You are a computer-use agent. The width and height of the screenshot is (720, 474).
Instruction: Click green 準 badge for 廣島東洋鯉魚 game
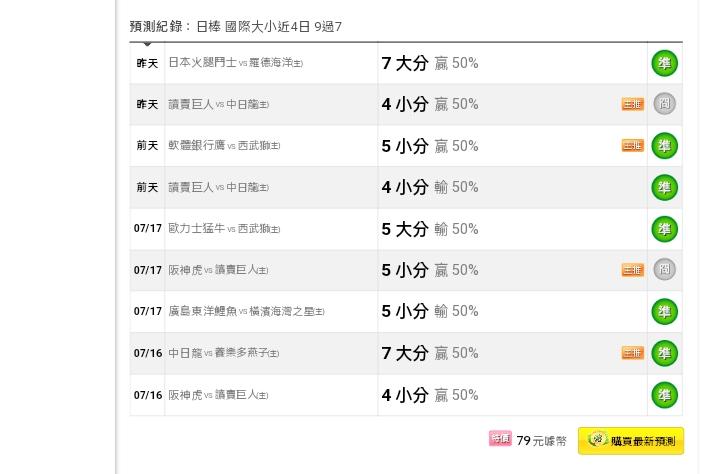[x=664, y=312]
